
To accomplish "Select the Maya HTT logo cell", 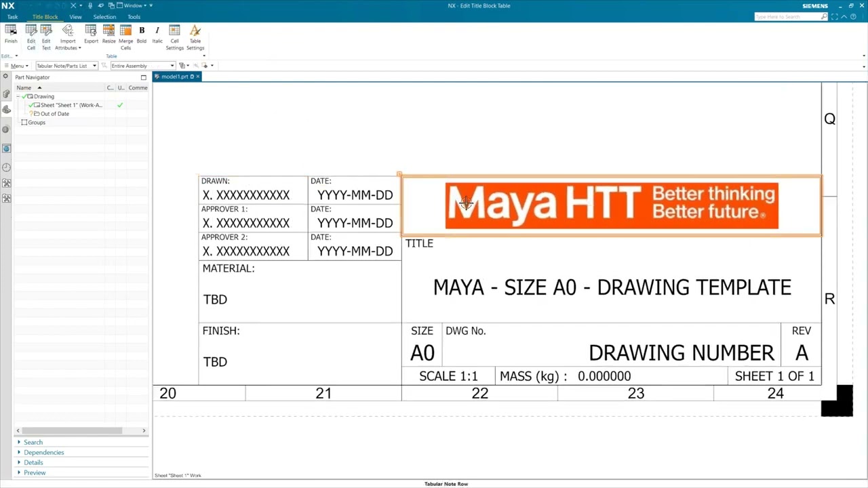I will [612, 205].
